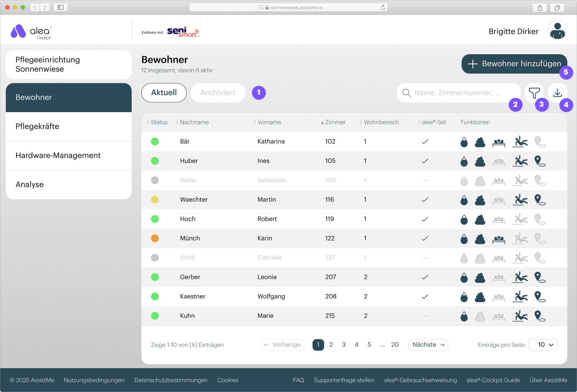Click the filter funnel icon
The height and width of the screenshot is (392, 577).
point(534,93)
